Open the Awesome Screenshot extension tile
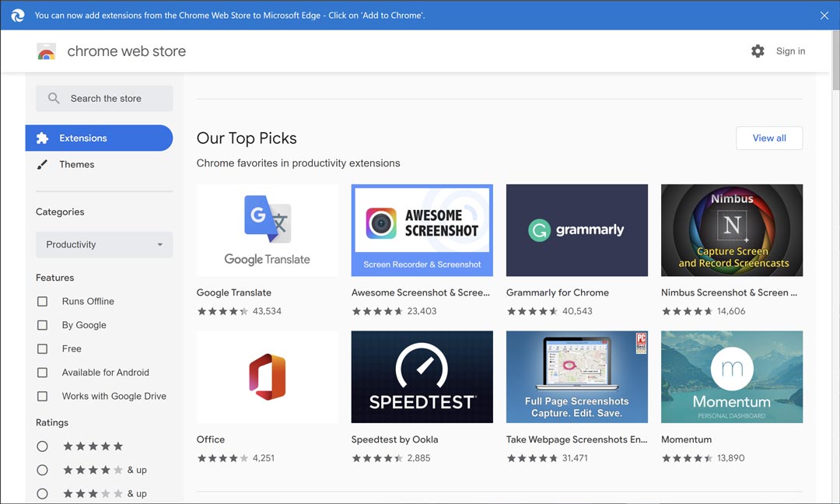840x504 pixels. click(x=422, y=230)
